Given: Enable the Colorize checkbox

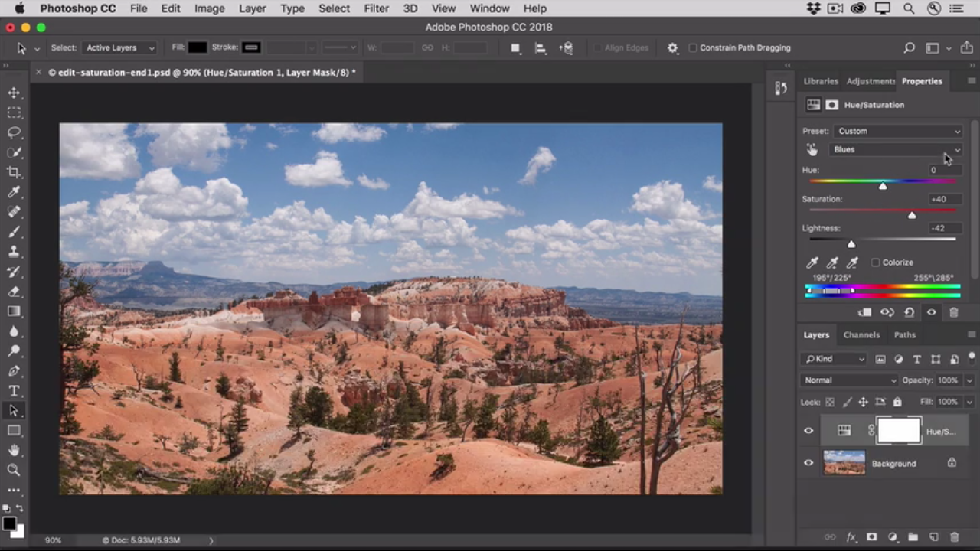Looking at the screenshot, I should [876, 262].
